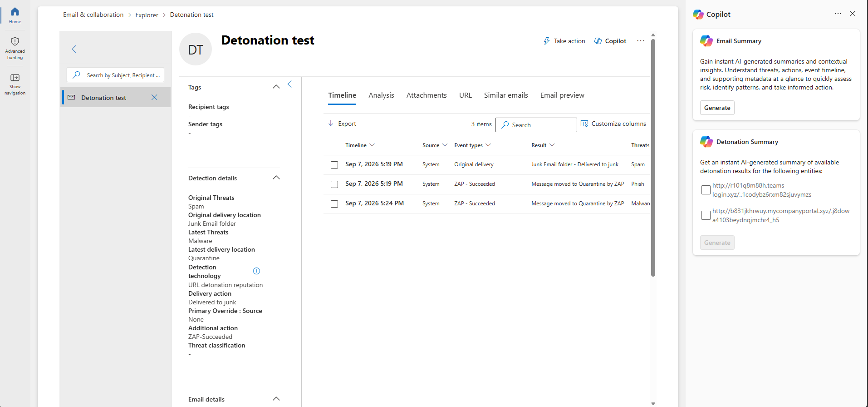The width and height of the screenshot is (868, 407).
Task: Click the Export download arrow icon
Action: click(331, 124)
